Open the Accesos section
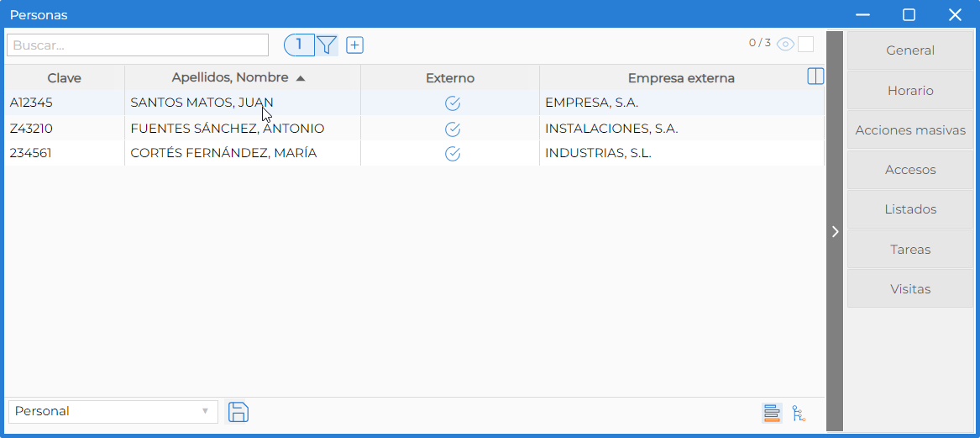The image size is (980, 438). (x=910, y=170)
